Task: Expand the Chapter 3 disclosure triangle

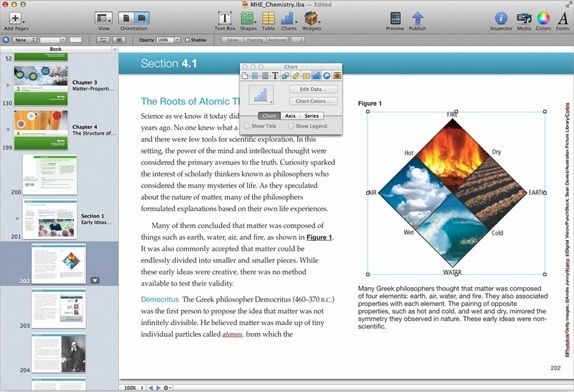Action: 8,85
